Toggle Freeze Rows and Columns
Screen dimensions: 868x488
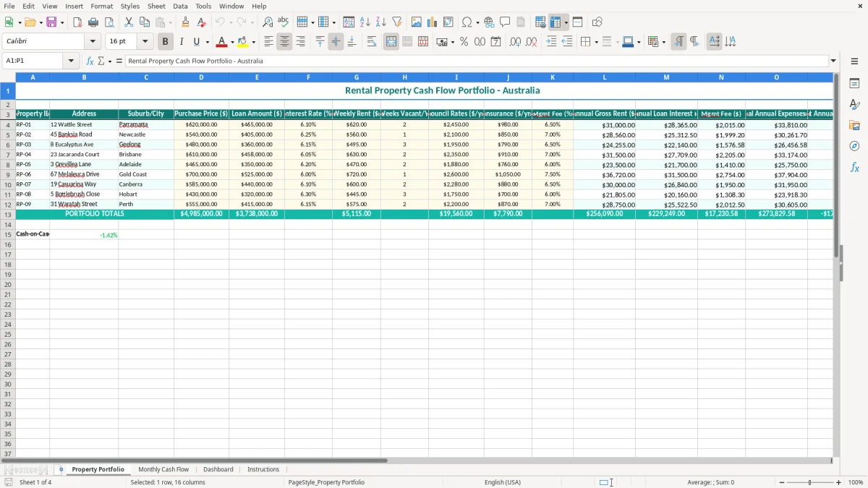[556, 22]
